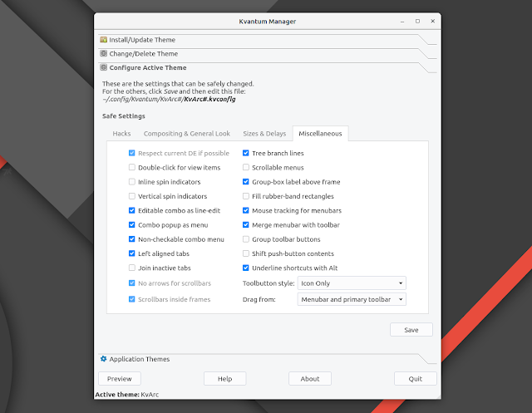Click the Preview button

click(119, 379)
